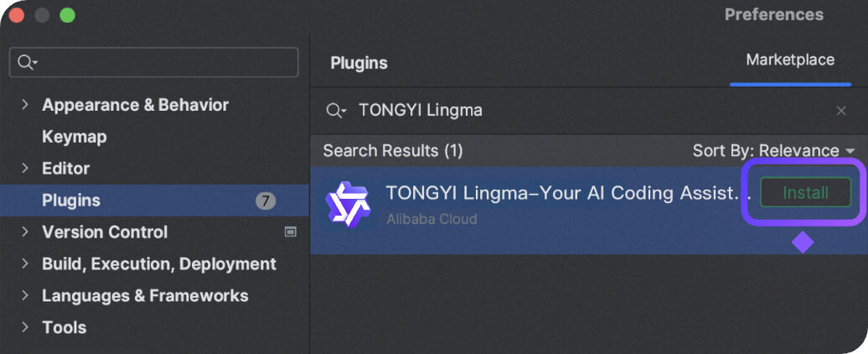Expand the Languages & Frameworks section
868x354 pixels.
click(x=25, y=296)
